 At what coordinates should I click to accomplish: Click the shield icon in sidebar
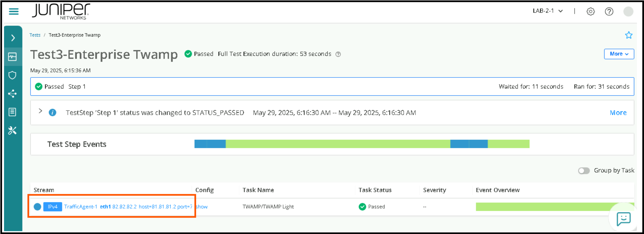coord(12,75)
